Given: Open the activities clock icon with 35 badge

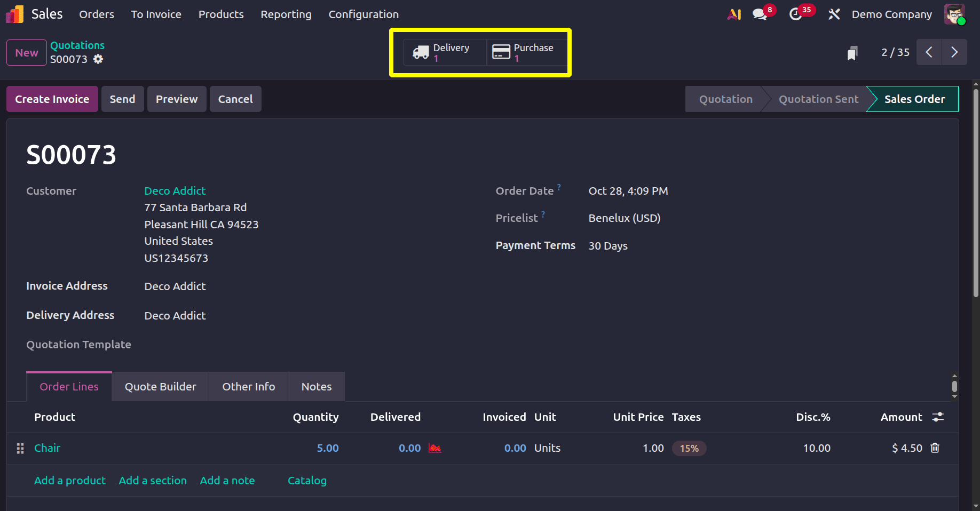Looking at the screenshot, I should point(796,14).
